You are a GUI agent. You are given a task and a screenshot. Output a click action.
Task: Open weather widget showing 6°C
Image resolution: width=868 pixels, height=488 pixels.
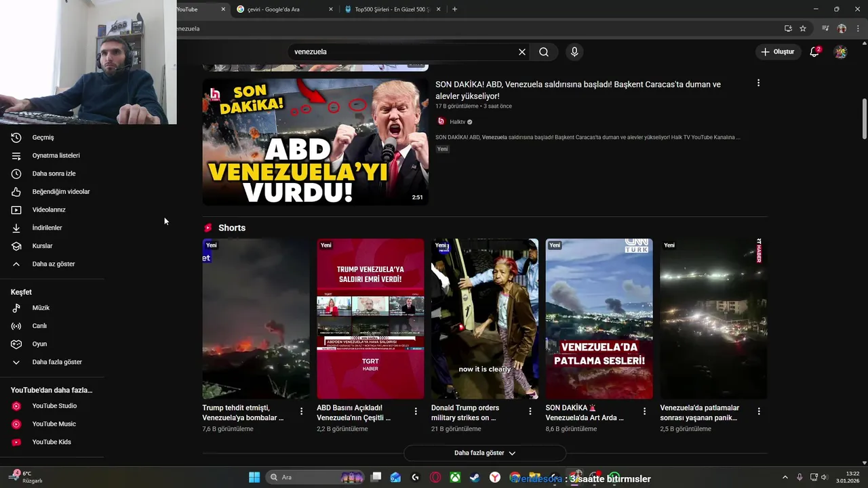(26, 477)
